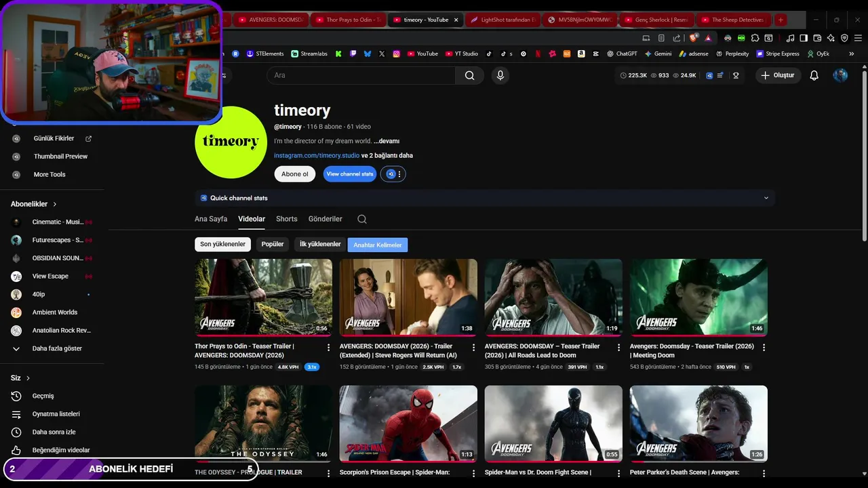Open more options for Thor Prays to Odin video
Screen dimensions: 868x488
pyautogui.click(x=328, y=347)
